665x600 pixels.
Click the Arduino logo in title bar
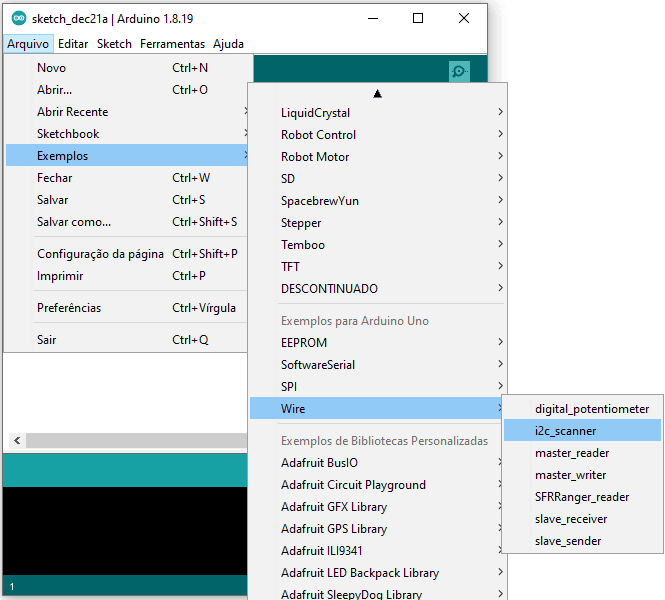[19, 18]
